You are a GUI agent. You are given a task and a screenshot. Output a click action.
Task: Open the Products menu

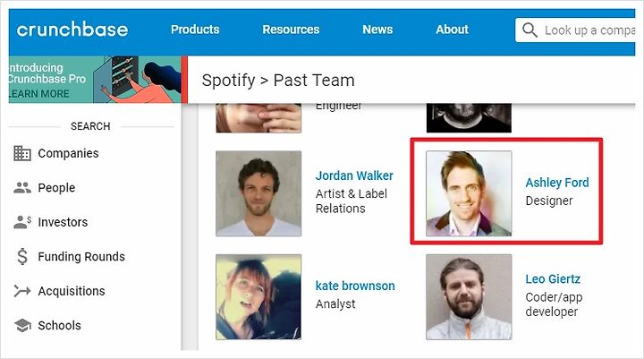pos(195,30)
